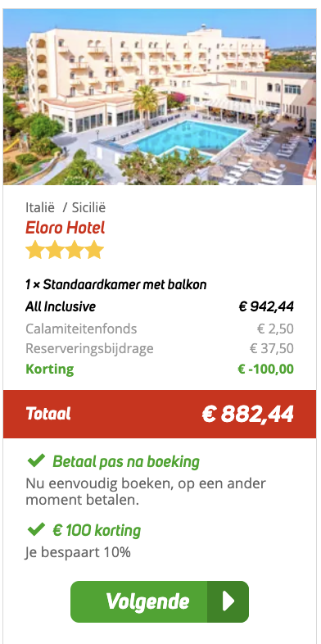The height and width of the screenshot is (644, 321).
Task: Click the first gold rating star
Action: (x=35, y=250)
